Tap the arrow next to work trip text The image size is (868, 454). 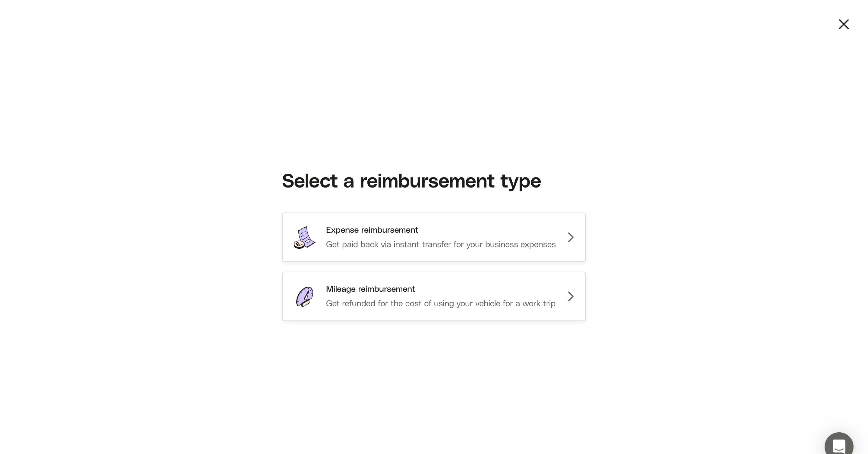[x=571, y=296]
